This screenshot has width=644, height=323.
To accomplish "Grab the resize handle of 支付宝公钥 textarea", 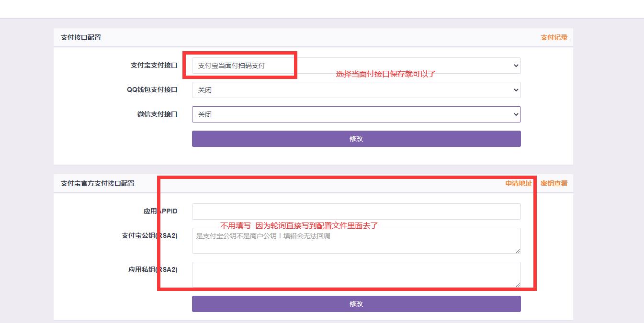I will [518, 250].
